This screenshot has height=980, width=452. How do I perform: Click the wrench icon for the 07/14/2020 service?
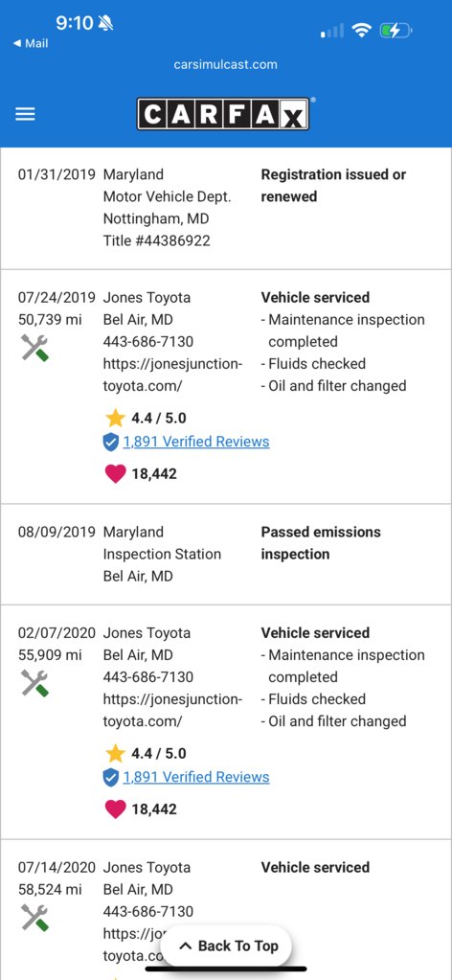click(35, 918)
